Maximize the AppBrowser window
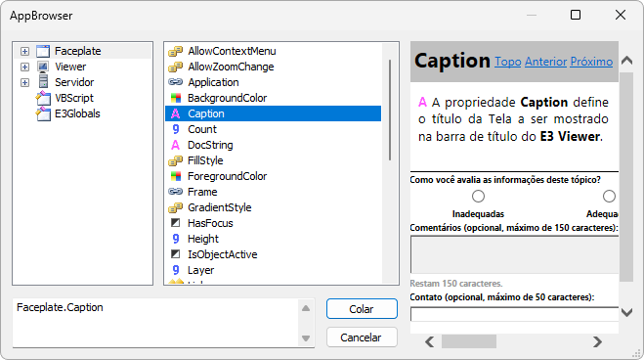 (x=576, y=15)
